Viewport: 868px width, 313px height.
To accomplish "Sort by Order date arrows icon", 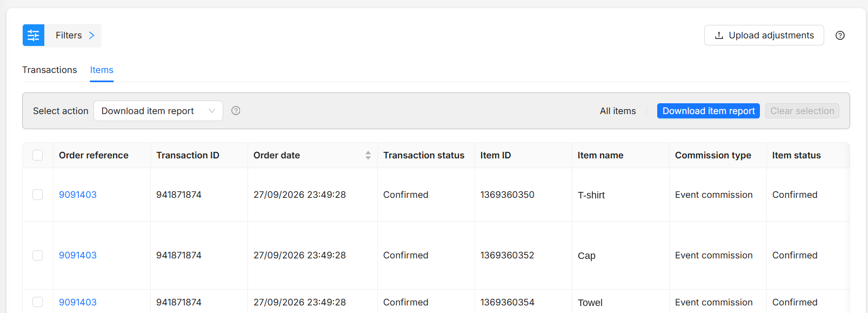I will pyautogui.click(x=368, y=155).
